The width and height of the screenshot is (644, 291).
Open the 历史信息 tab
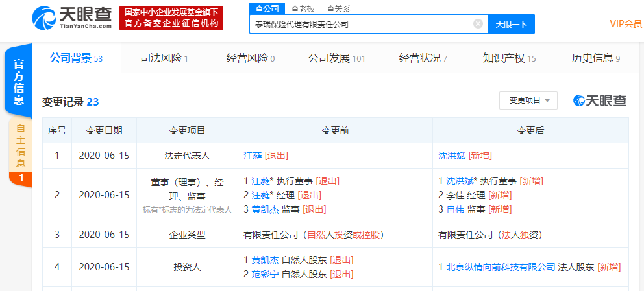pyautogui.click(x=595, y=58)
